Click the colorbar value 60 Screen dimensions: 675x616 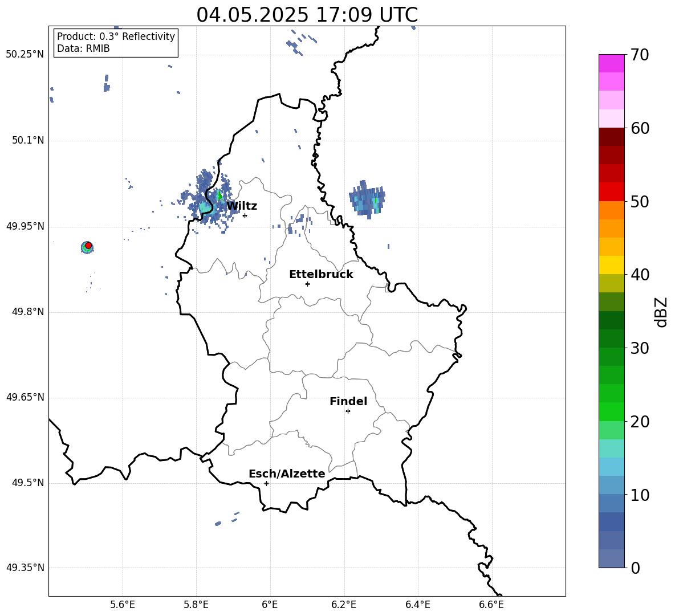point(640,128)
